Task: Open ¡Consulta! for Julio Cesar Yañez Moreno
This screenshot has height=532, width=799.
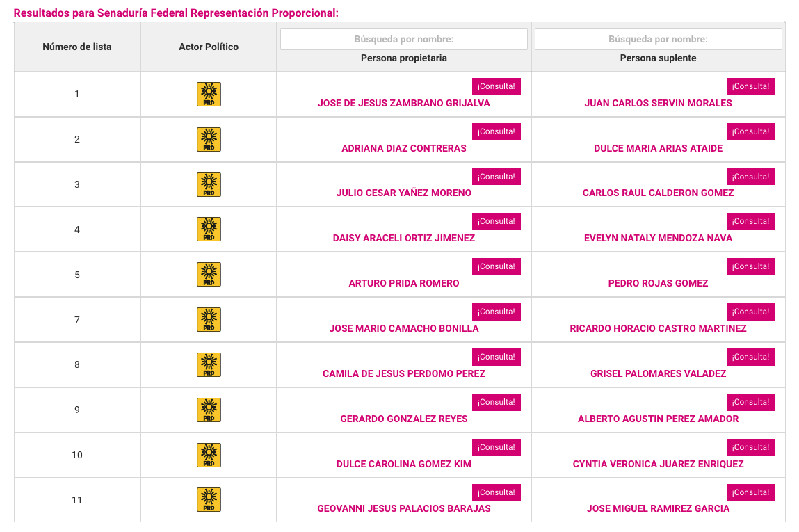Action: [x=497, y=177]
